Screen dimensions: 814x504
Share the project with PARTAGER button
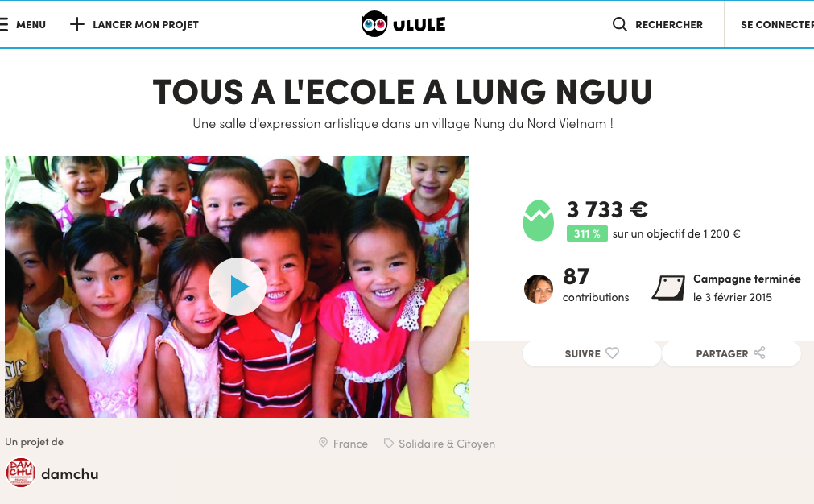(x=731, y=353)
